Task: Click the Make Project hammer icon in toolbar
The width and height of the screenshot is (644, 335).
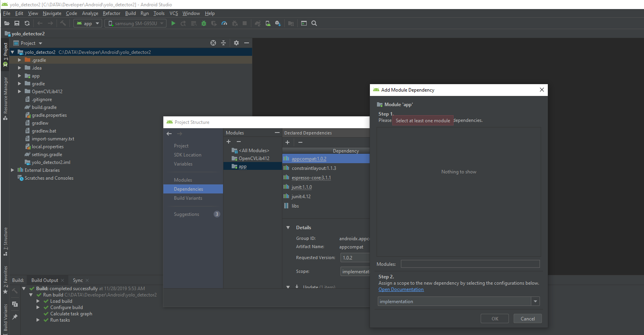Action: tap(63, 23)
